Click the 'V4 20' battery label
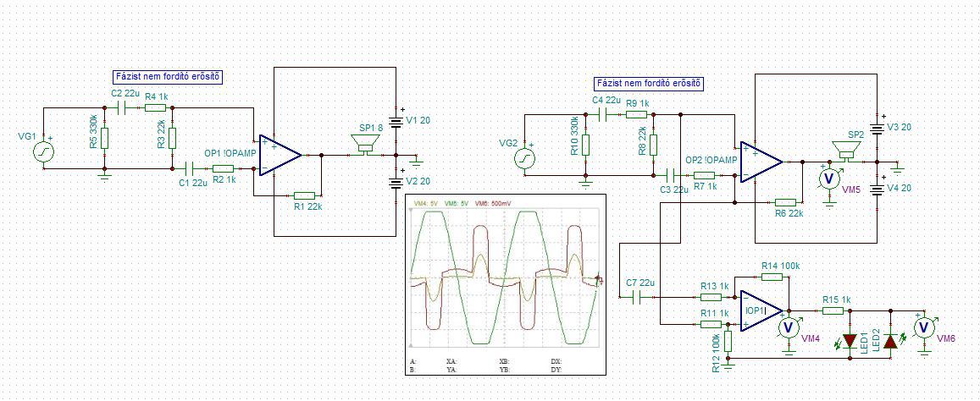 click(x=900, y=190)
